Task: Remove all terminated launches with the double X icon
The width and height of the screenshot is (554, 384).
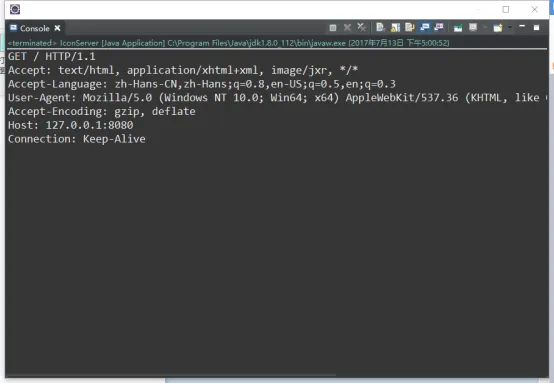Action: pos(361,27)
